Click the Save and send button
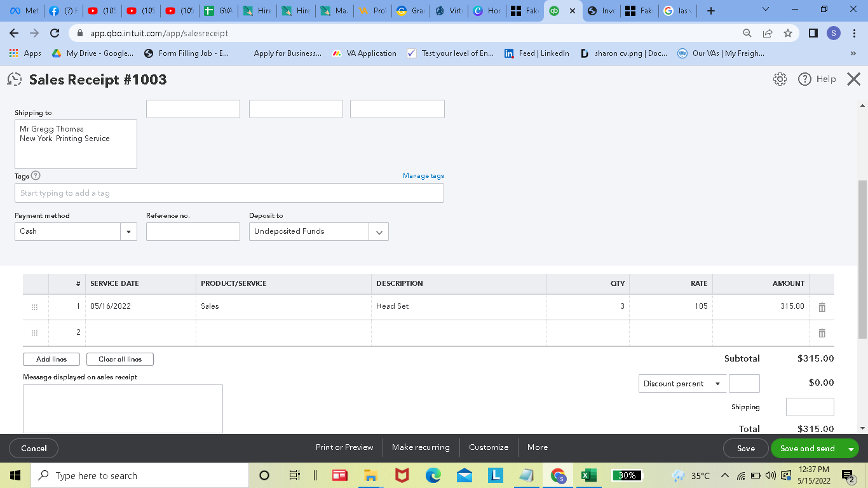 tap(807, 449)
